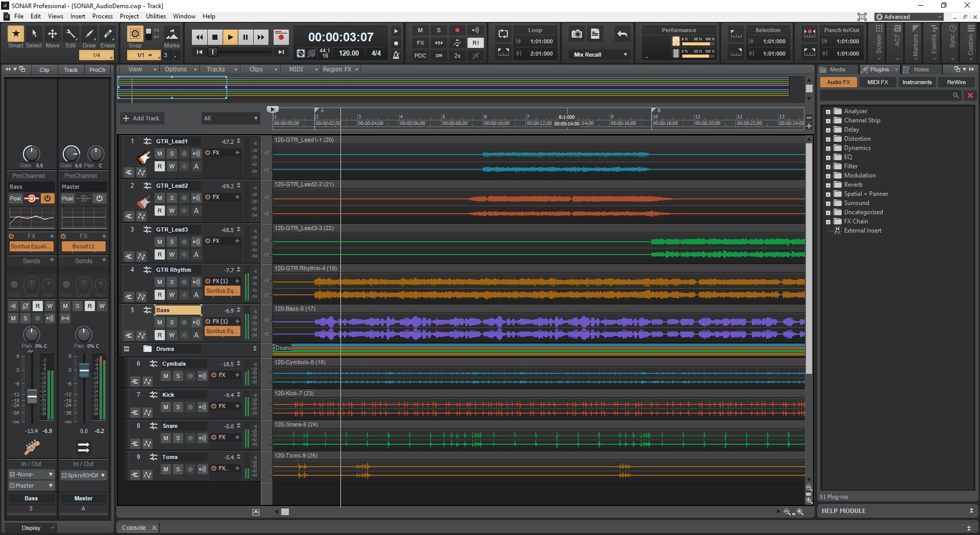
Task: Collapse the Drums track folder
Action: (x=126, y=349)
